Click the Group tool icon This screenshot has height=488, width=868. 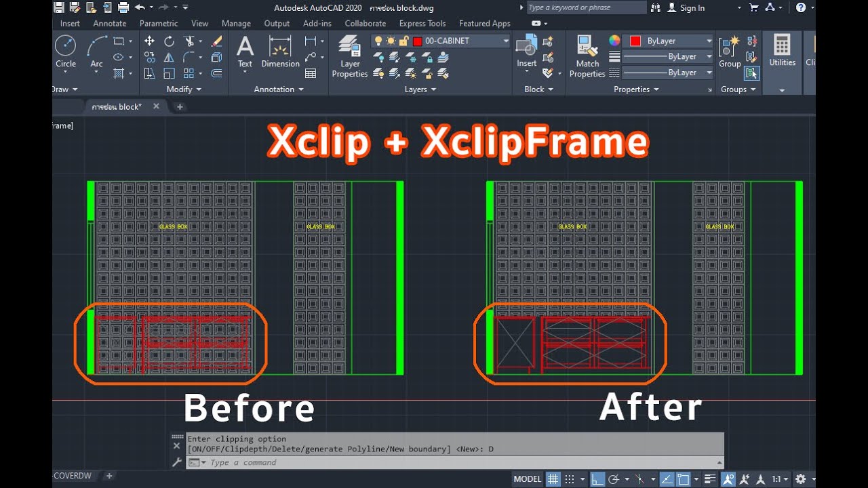730,52
